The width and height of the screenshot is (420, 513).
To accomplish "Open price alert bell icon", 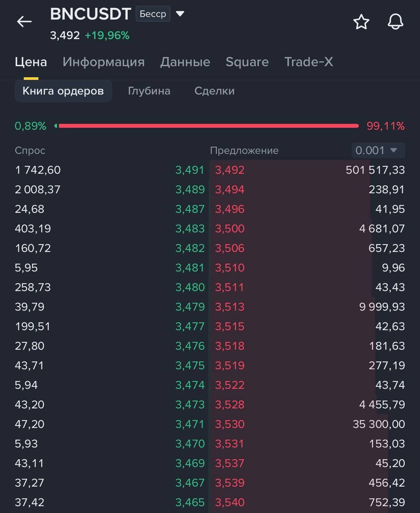I will coord(396,22).
